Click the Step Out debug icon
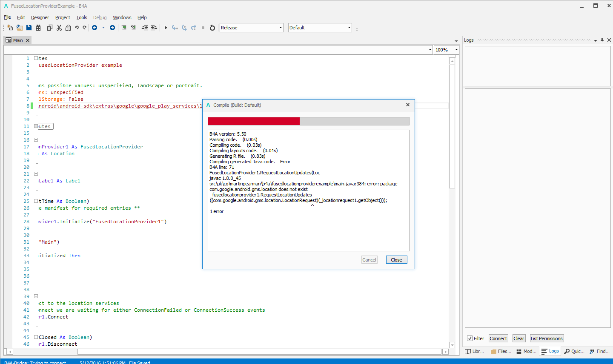Image resolution: width=613 pixels, height=364 pixels. (x=194, y=28)
